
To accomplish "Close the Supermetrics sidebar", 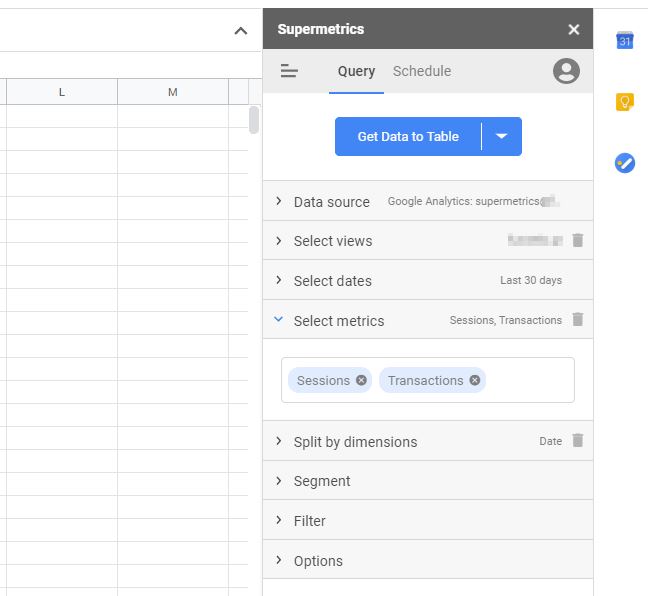I will 573,29.
